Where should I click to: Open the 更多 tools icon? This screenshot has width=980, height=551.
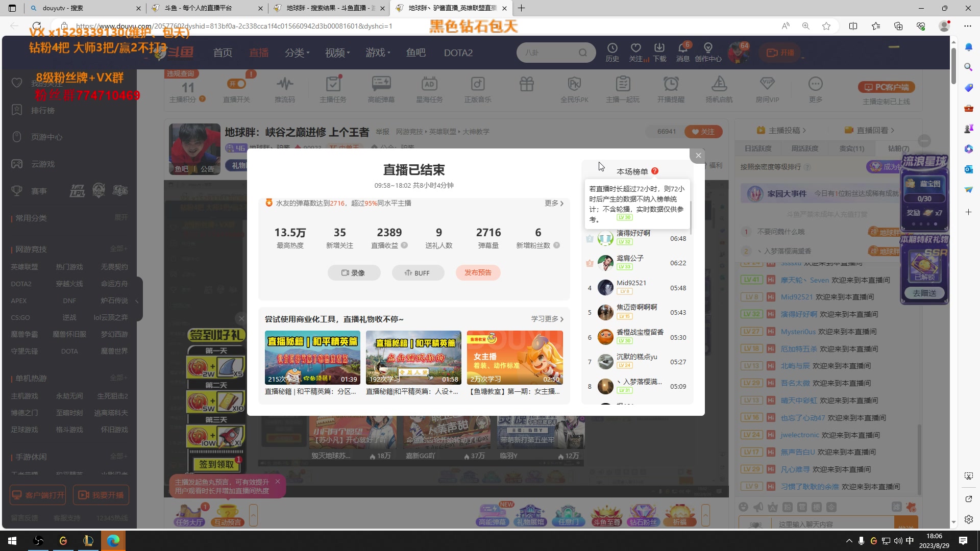tap(816, 89)
